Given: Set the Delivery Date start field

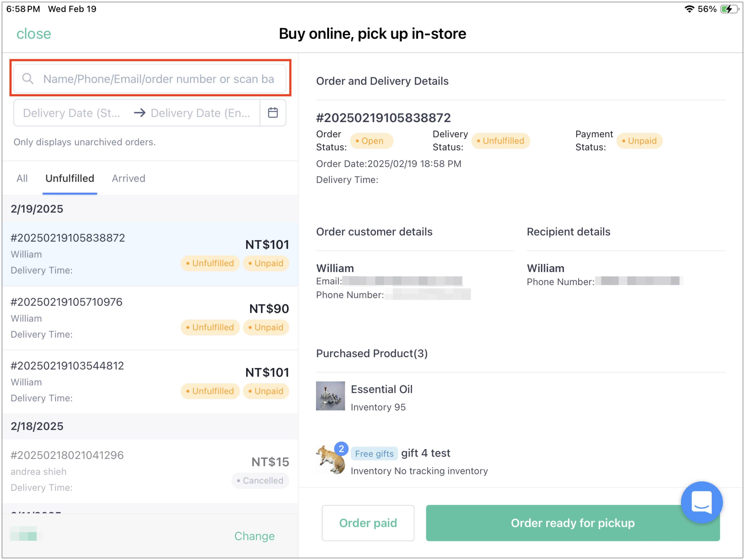Looking at the screenshot, I should (x=72, y=113).
